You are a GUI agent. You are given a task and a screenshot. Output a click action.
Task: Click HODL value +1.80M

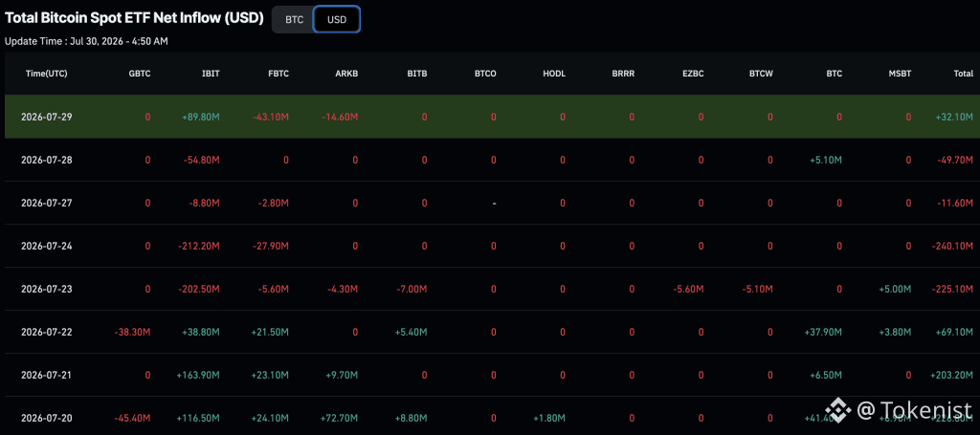click(550, 418)
